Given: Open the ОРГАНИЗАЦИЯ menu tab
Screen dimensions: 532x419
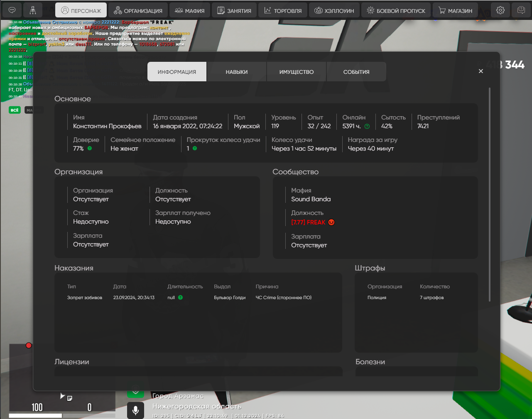Looking at the screenshot, I should [138, 10].
